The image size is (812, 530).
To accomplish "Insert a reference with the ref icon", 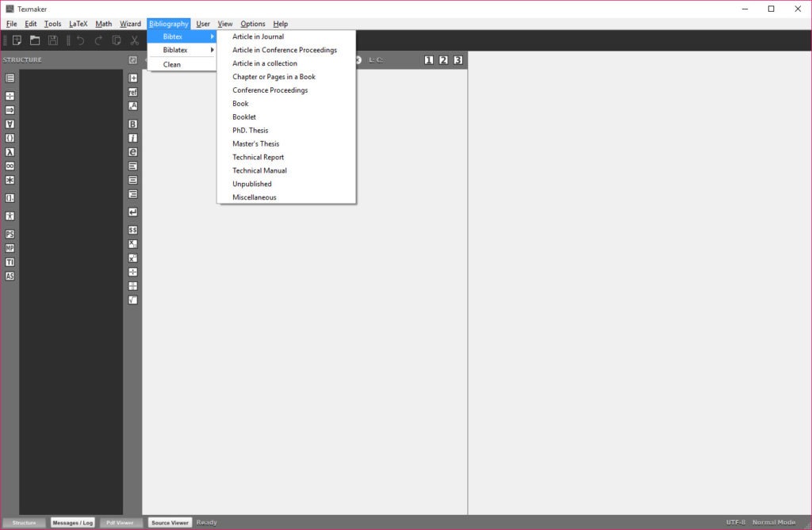I will [133, 92].
